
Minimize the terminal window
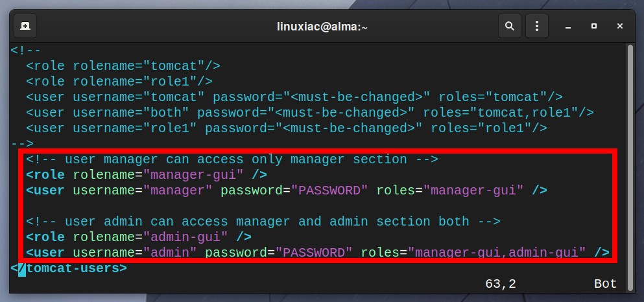568,27
